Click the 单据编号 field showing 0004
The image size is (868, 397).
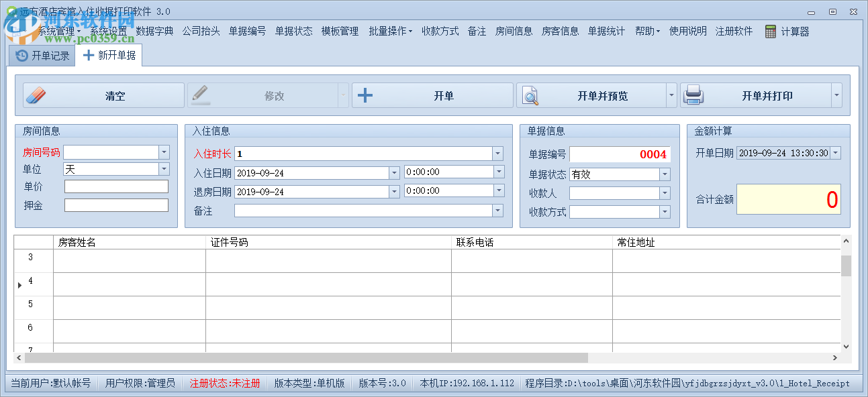[620, 154]
